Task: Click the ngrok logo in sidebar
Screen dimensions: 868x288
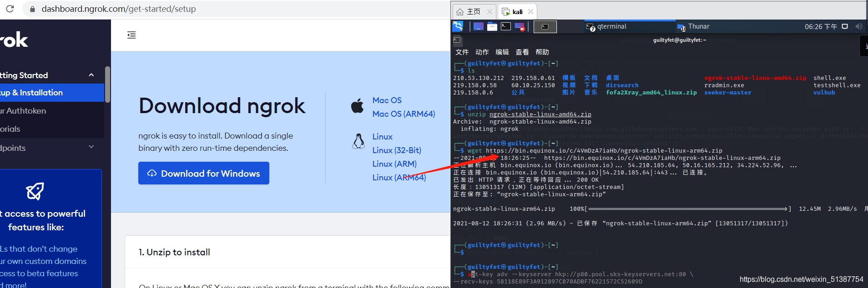Action: coord(14,40)
